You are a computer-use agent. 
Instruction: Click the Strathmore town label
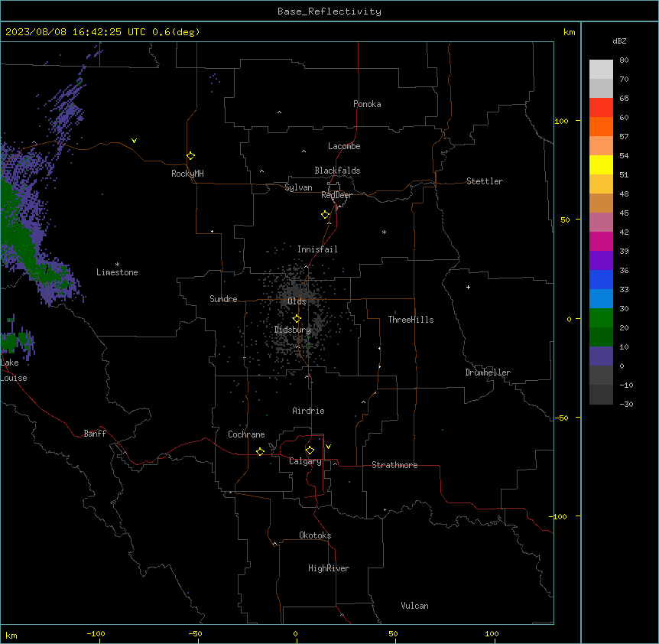[394, 465]
